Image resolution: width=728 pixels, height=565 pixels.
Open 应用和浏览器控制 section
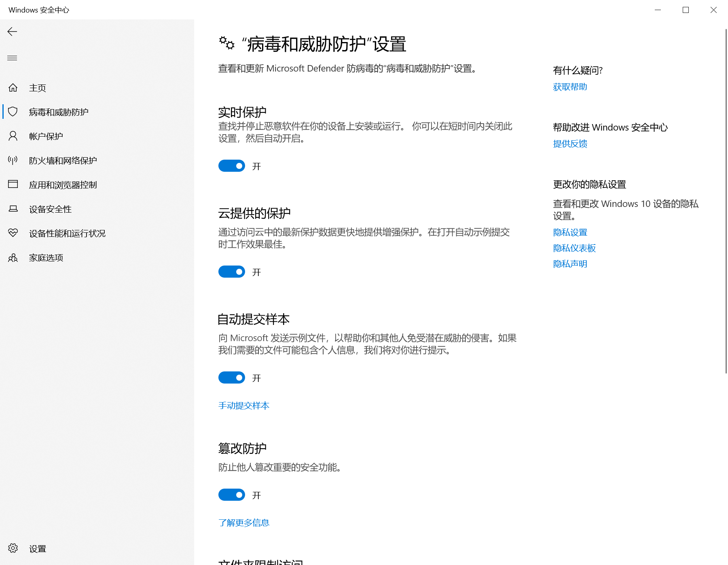coord(97,185)
